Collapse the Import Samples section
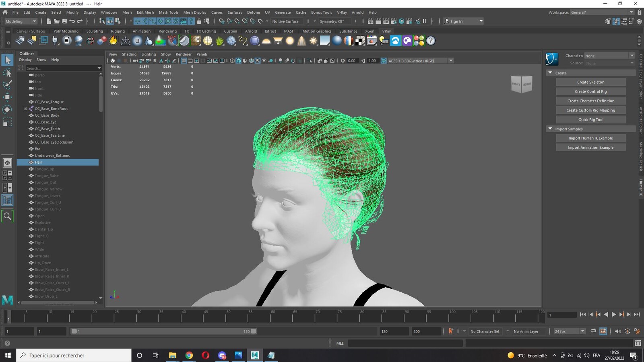The image size is (644, 362). [x=550, y=129]
